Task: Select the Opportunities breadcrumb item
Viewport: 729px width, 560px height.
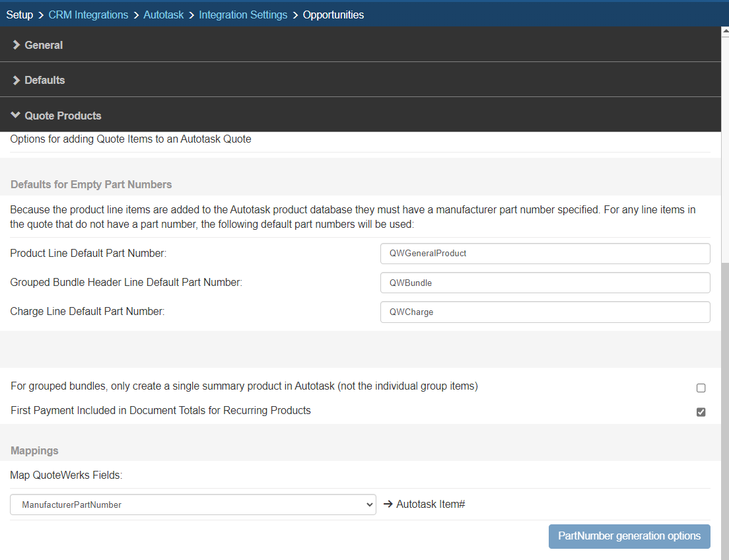Action: click(333, 15)
